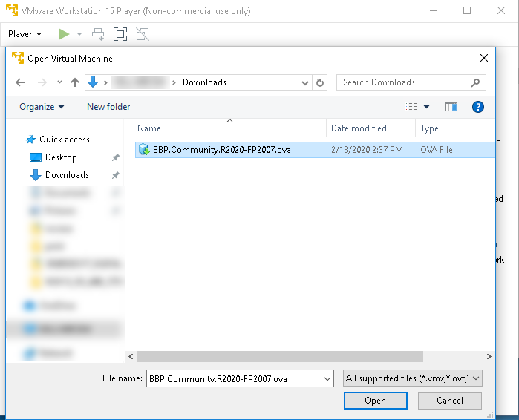The image size is (519, 420).
Task: Click the green Power On play icon
Action: [64, 34]
